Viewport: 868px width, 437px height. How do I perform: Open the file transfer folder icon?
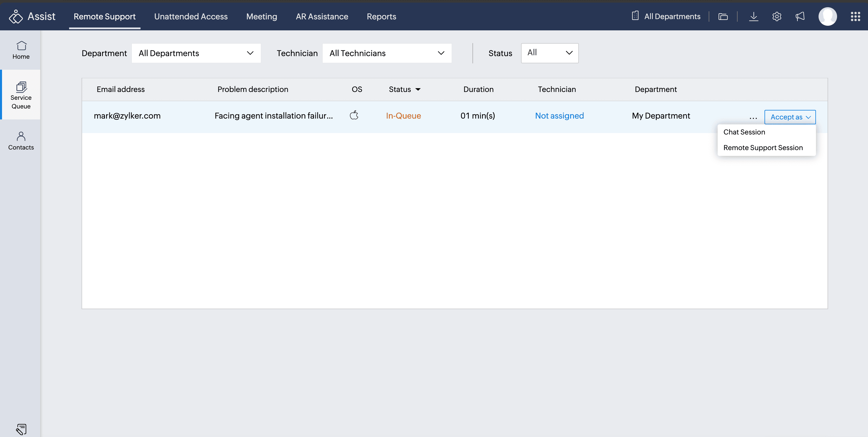[x=723, y=16]
